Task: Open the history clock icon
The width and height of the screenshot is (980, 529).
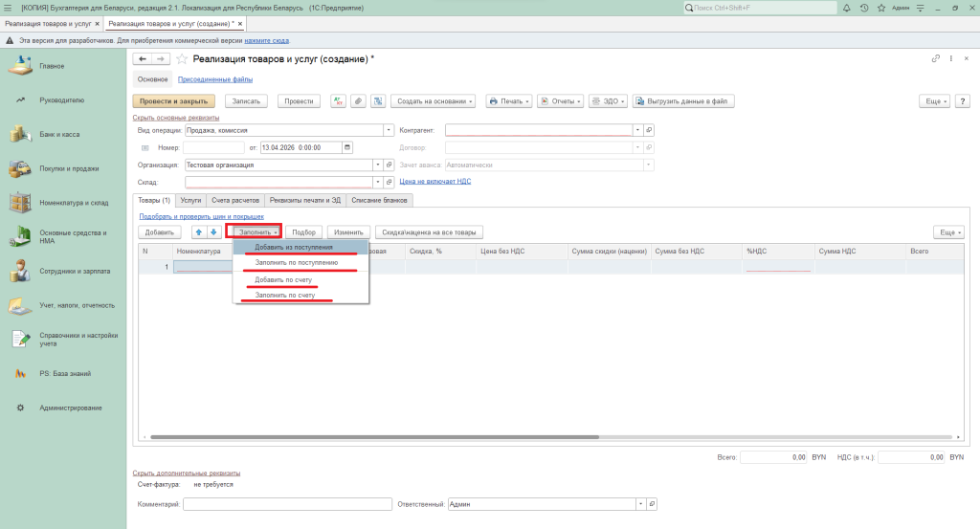Action: point(864,8)
